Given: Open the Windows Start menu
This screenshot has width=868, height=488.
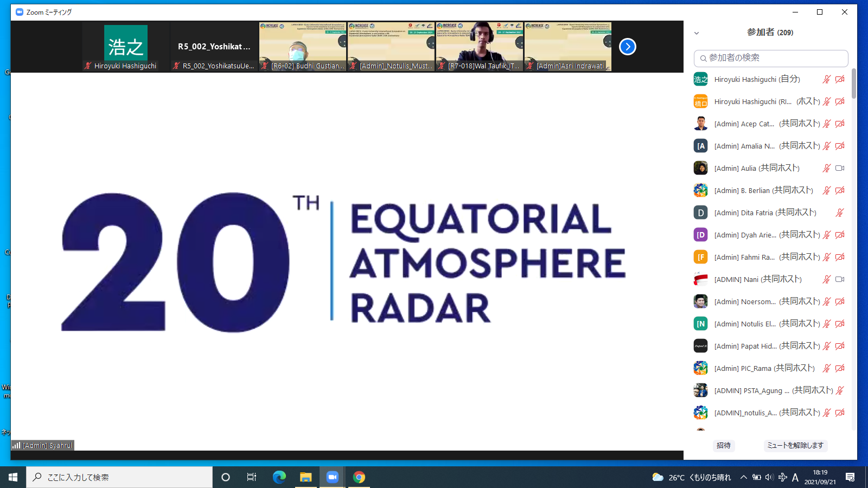Looking at the screenshot, I should click(x=13, y=477).
